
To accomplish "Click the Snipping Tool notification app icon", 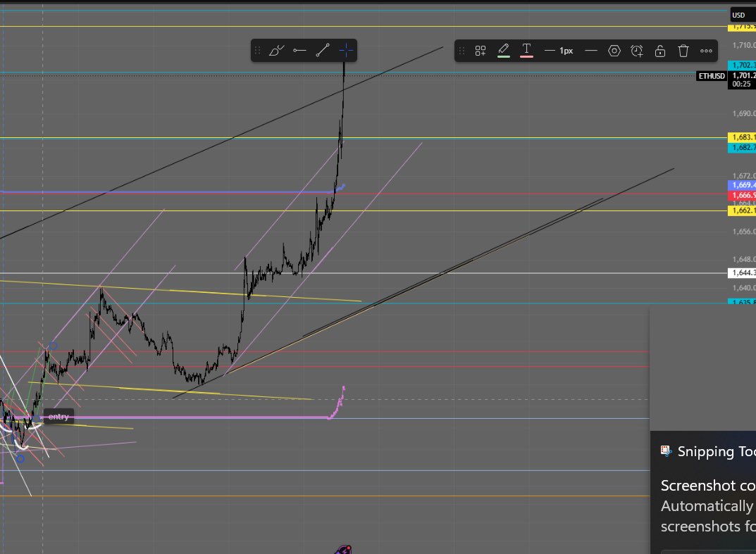I will 667,451.
